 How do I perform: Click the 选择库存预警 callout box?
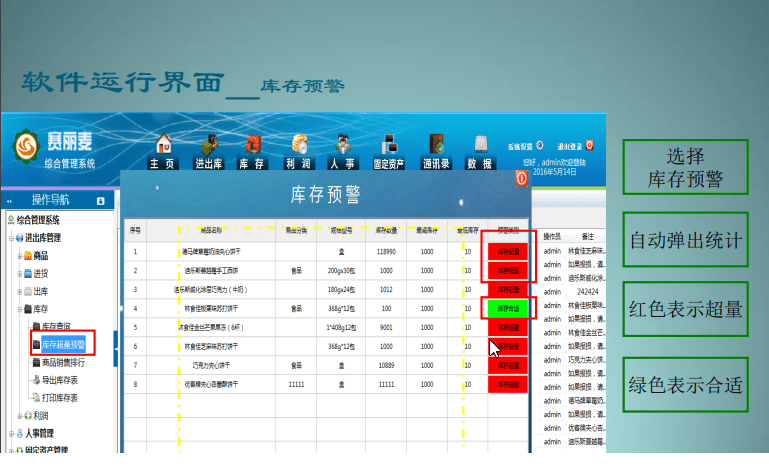(685, 167)
